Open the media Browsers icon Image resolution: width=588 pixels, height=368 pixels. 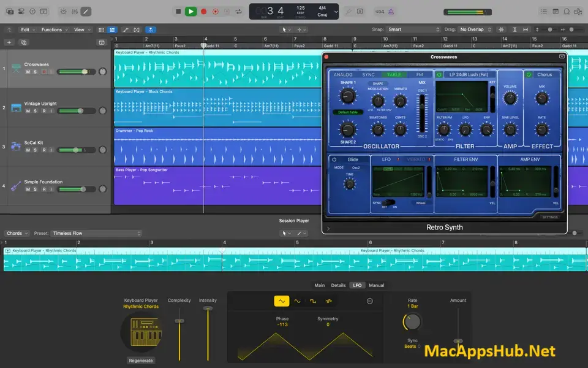tap(578, 12)
